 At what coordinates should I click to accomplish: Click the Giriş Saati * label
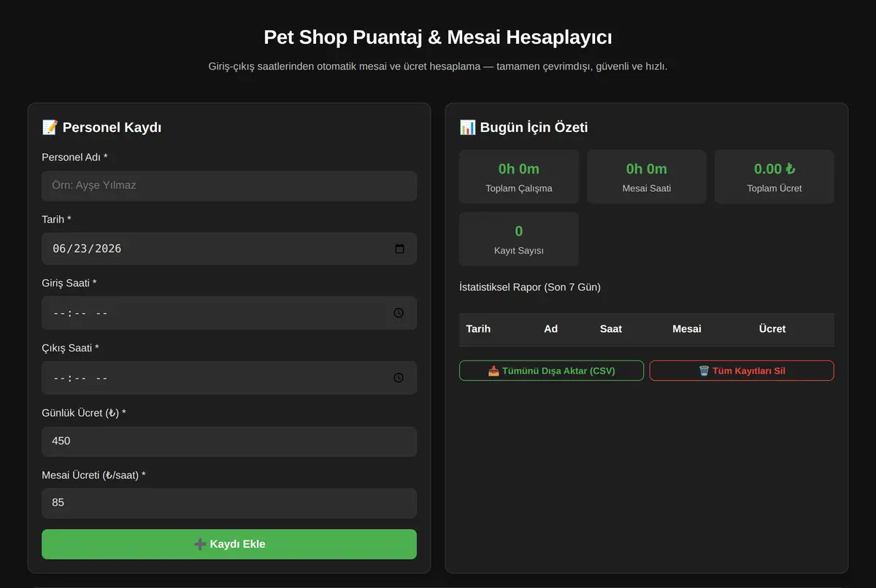pyautogui.click(x=69, y=283)
